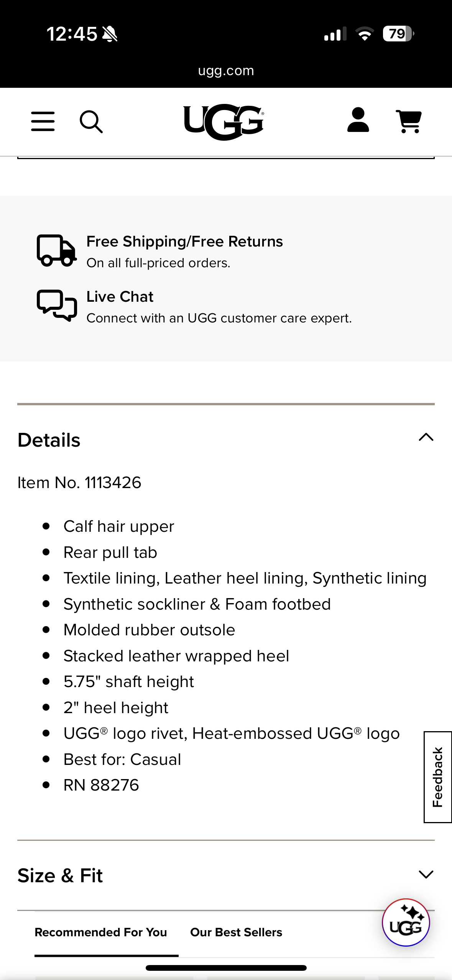
Task: Collapse Details by clicking its heading
Action: point(49,440)
